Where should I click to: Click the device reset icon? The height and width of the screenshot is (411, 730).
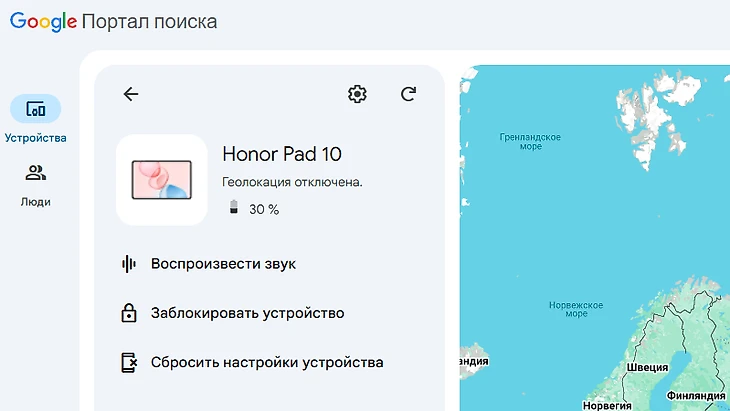128,362
